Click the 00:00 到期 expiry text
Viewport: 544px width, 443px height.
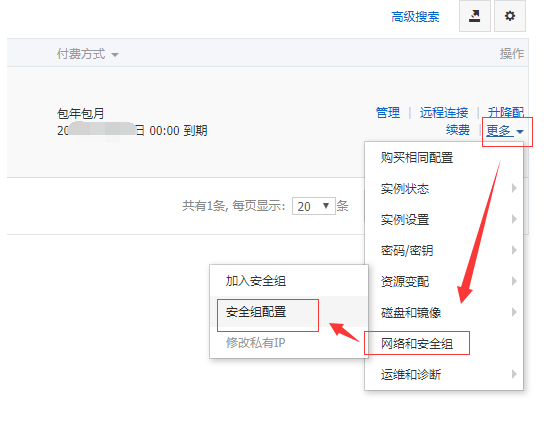pos(178,131)
